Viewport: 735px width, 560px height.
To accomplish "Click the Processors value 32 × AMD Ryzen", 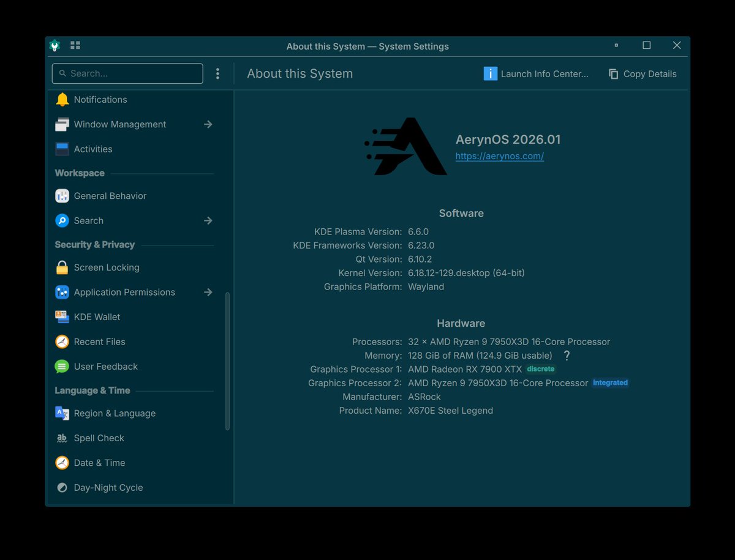I will point(509,342).
